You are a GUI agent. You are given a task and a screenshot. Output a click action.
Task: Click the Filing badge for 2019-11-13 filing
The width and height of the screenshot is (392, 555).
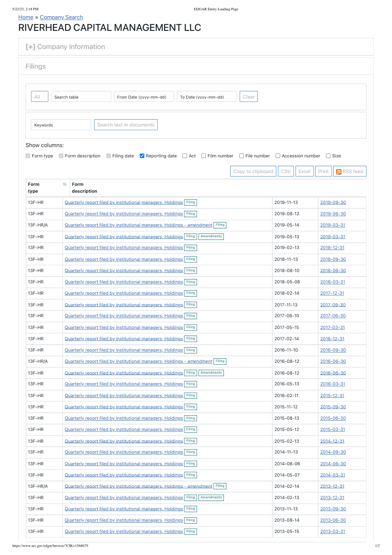191,202
